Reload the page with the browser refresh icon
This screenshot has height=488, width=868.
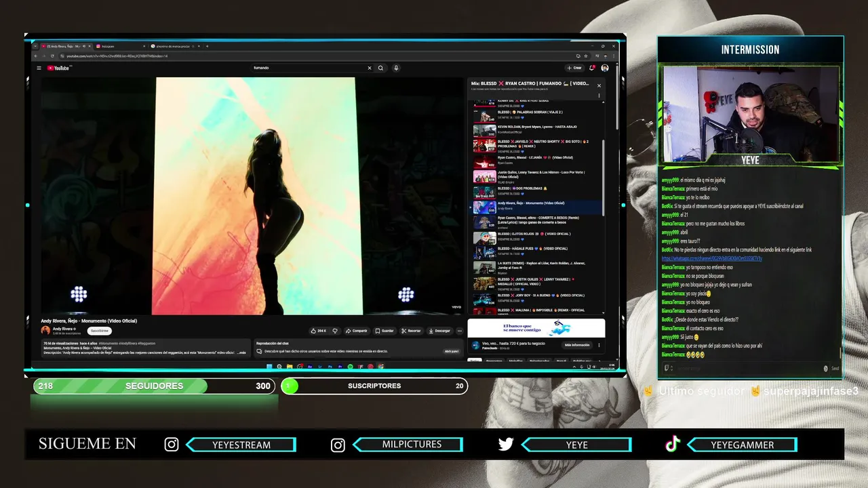(52, 56)
